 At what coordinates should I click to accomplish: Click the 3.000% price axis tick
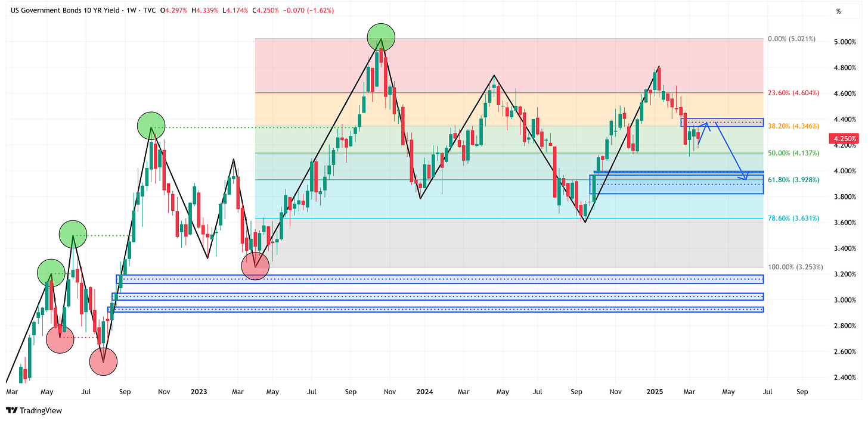(846, 300)
